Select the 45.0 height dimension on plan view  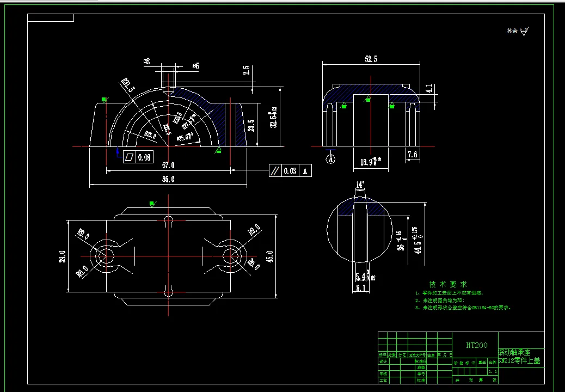(x=270, y=256)
